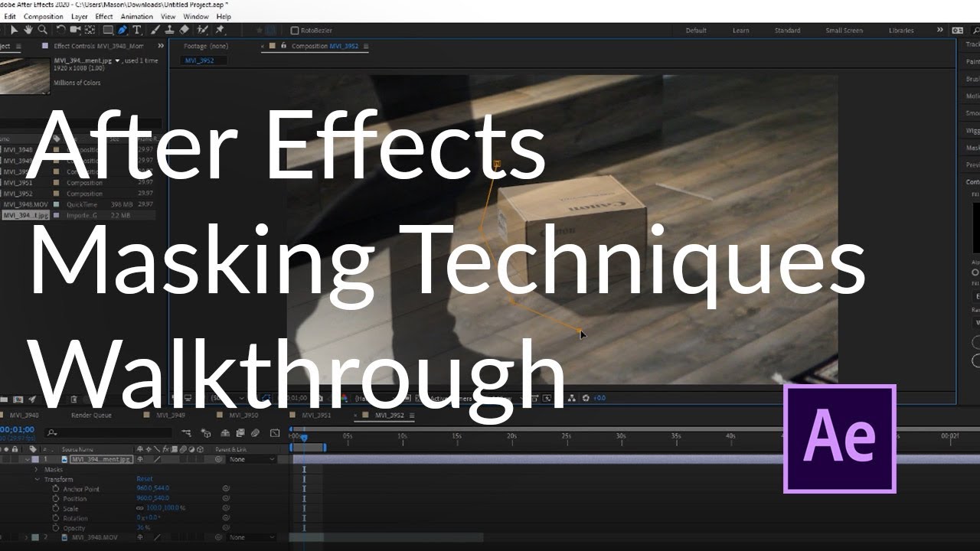Switch to the Learn workspace
Screen dimensions: 980x551
click(x=741, y=31)
